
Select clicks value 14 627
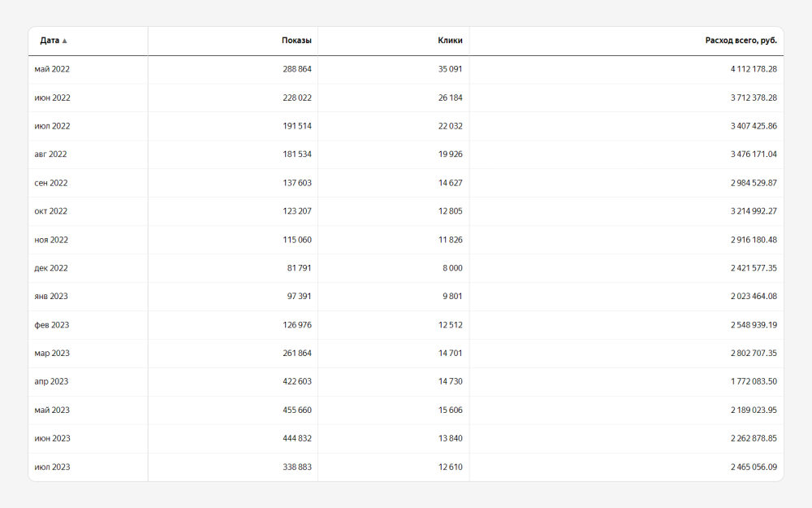pos(450,183)
